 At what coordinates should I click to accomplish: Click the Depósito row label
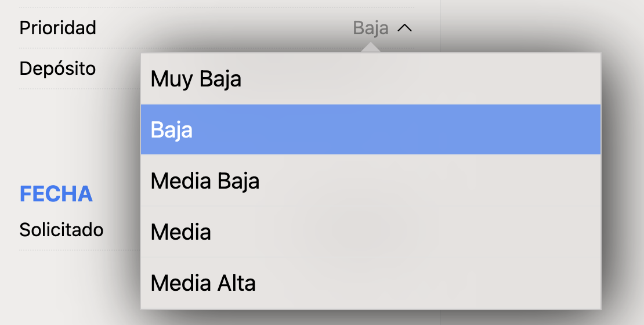click(57, 68)
